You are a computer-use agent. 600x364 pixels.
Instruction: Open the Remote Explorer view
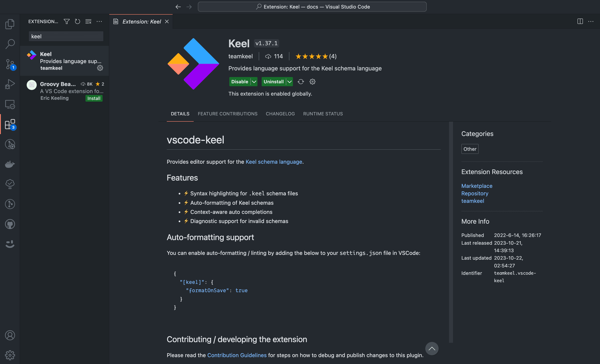(x=10, y=104)
